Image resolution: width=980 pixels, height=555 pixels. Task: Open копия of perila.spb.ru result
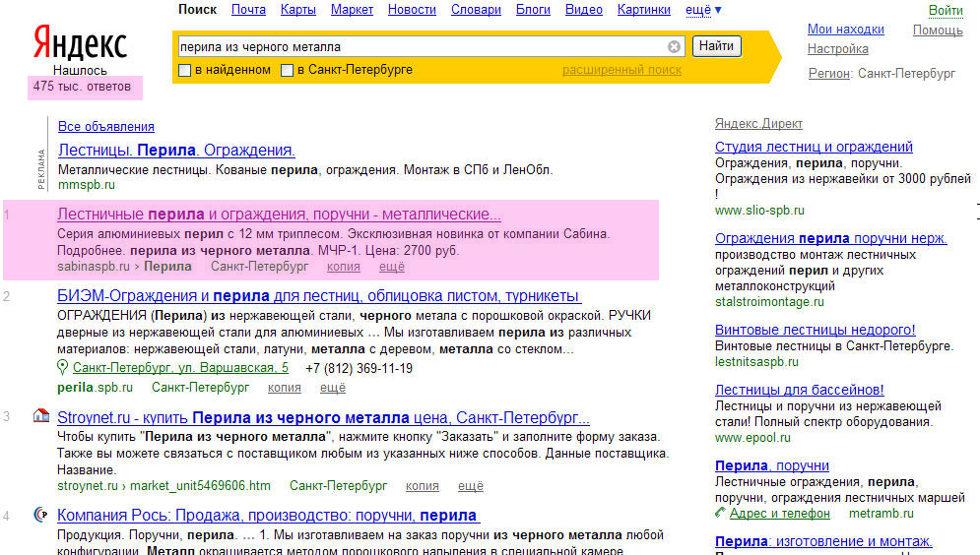(285, 388)
